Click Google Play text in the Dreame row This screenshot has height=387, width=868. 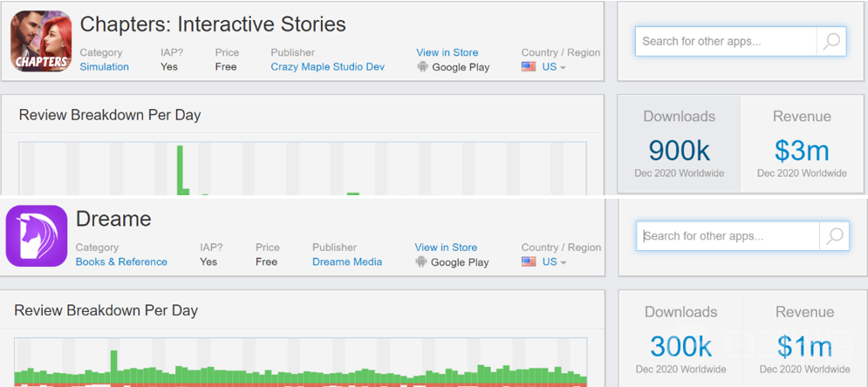[x=460, y=262]
